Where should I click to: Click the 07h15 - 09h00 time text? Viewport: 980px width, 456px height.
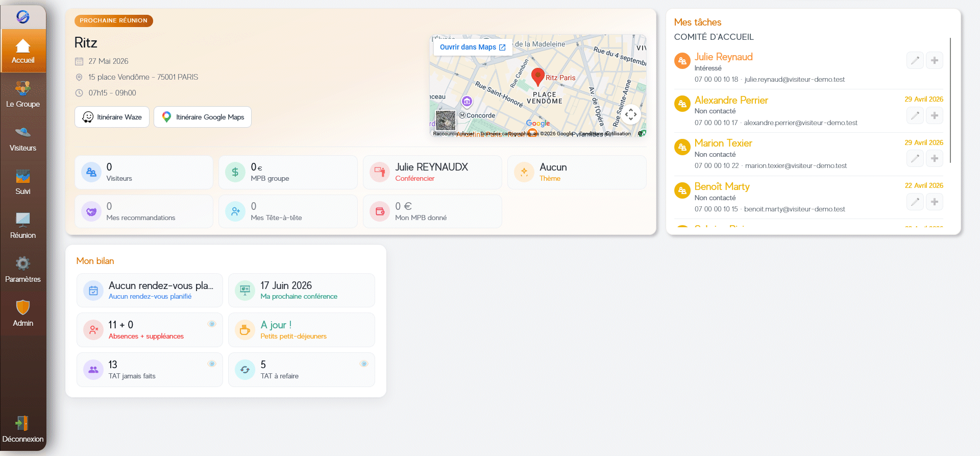112,93
